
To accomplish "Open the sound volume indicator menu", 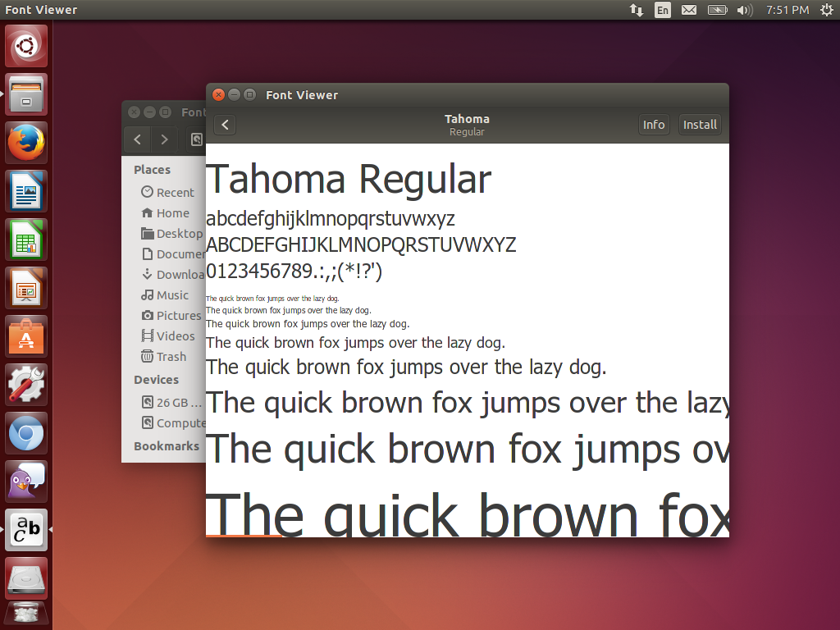I will tap(745, 10).
